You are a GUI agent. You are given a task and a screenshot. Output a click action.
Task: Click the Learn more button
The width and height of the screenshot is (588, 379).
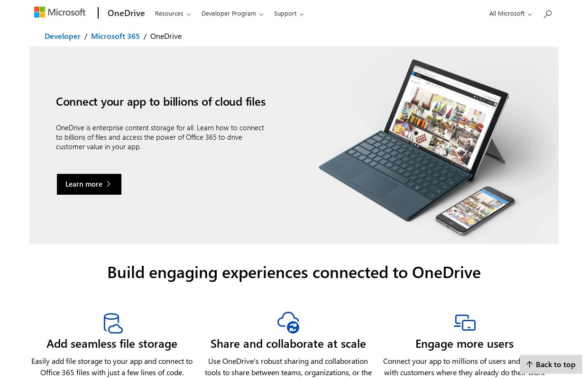pyautogui.click(x=89, y=184)
